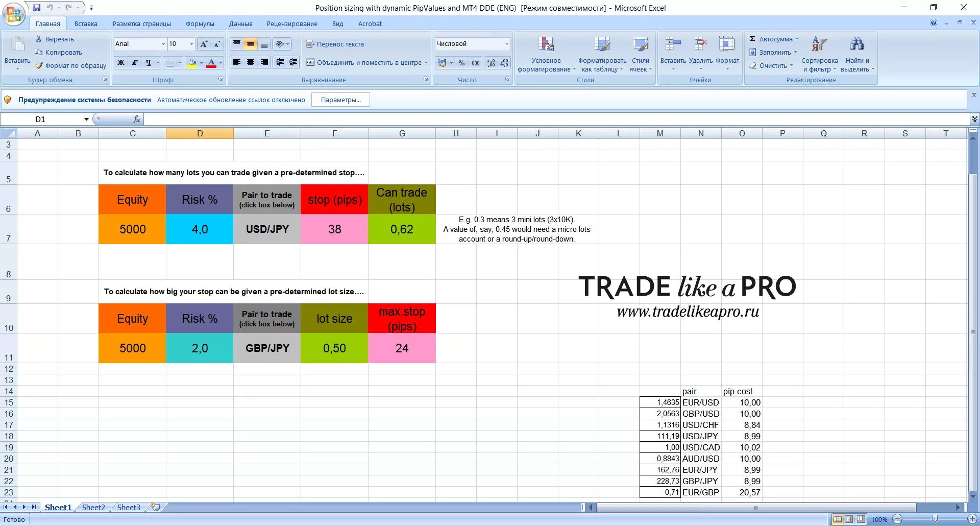This screenshot has height=526, width=980.
Task: Open Sort & Filter (Сортировка и фильтр)
Action: (x=819, y=55)
